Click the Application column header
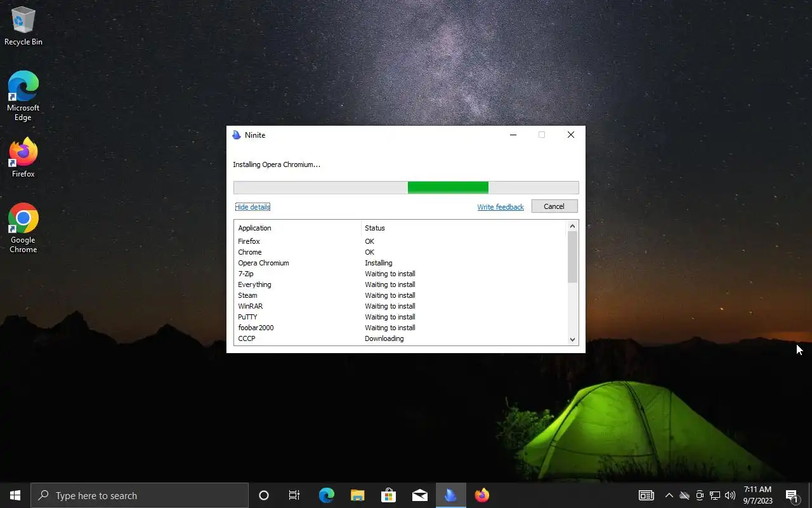This screenshot has height=508, width=812. 298,228
